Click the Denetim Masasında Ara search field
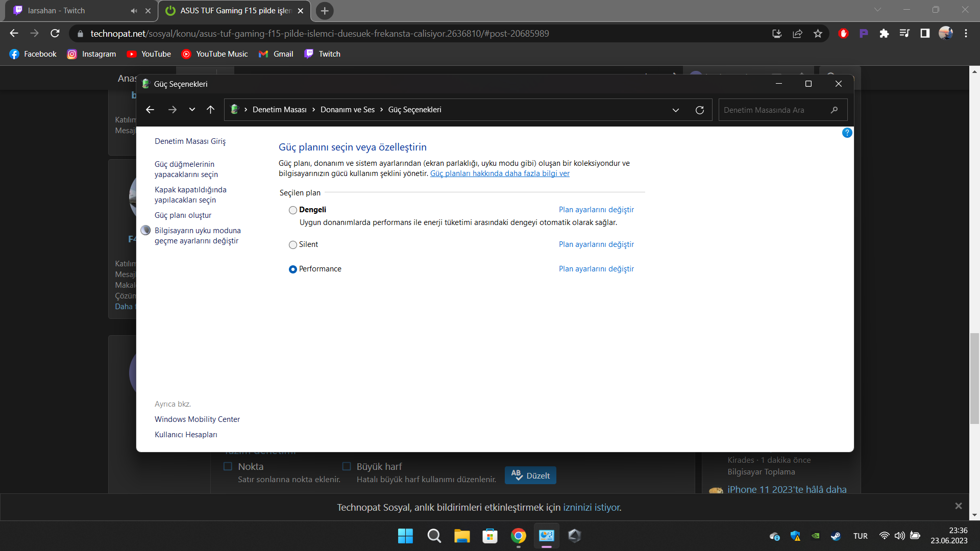Screen dimensions: 980x551 coord(771,110)
